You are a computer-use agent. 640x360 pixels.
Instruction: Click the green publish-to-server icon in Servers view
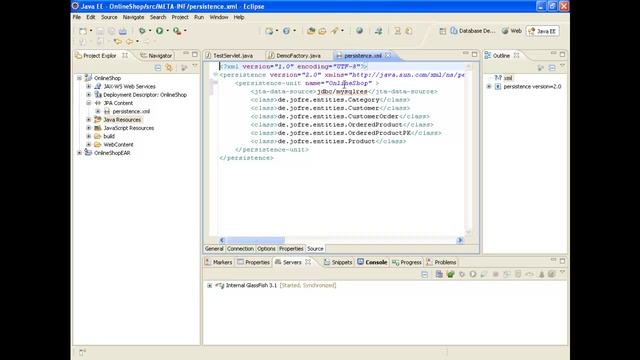click(451, 274)
